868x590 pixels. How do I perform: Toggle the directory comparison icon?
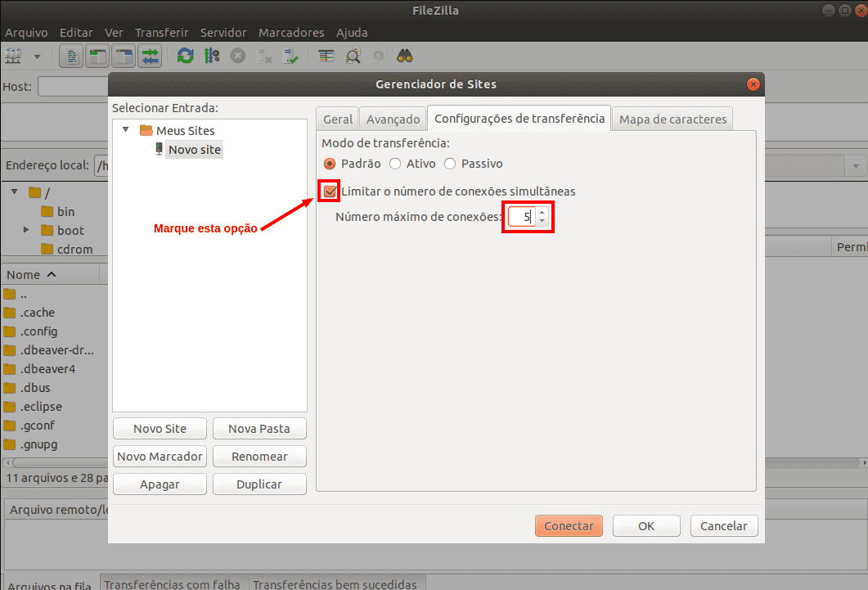(x=353, y=56)
